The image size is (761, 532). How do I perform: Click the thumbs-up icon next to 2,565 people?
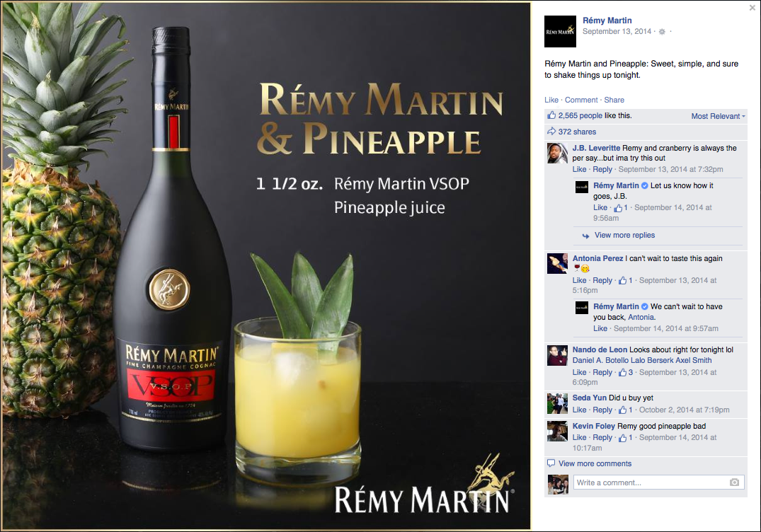click(551, 115)
